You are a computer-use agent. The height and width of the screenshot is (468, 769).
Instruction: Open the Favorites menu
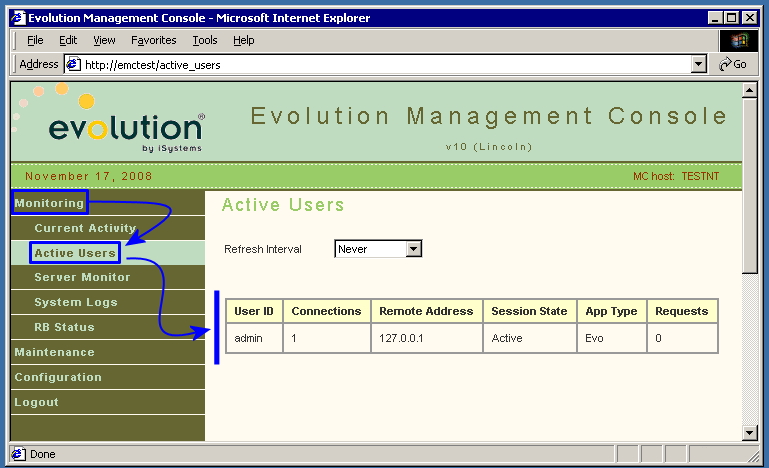tap(154, 40)
